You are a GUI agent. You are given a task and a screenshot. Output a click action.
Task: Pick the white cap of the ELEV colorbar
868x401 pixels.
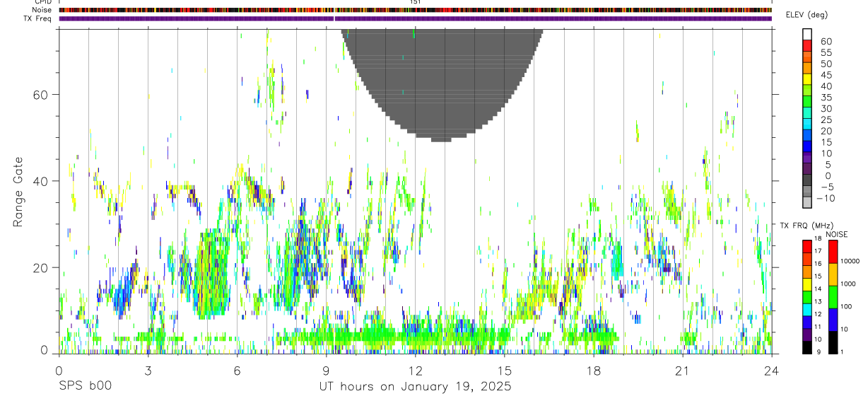(808, 35)
